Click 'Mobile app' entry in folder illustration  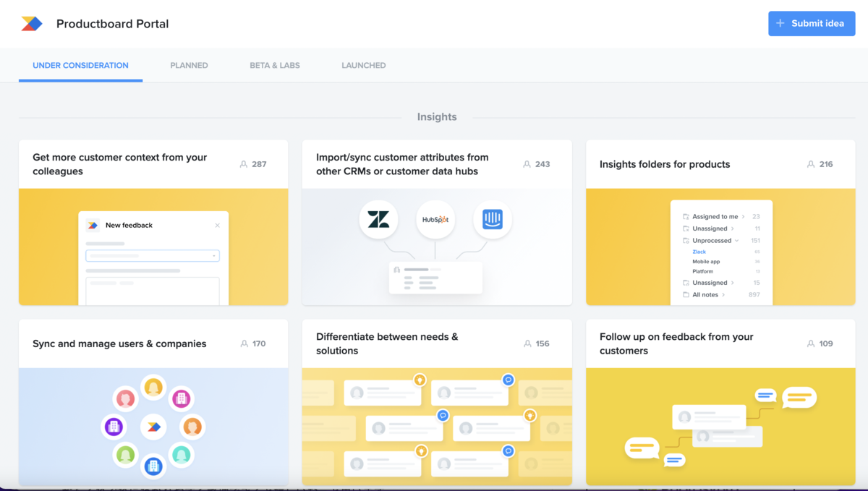click(x=706, y=262)
